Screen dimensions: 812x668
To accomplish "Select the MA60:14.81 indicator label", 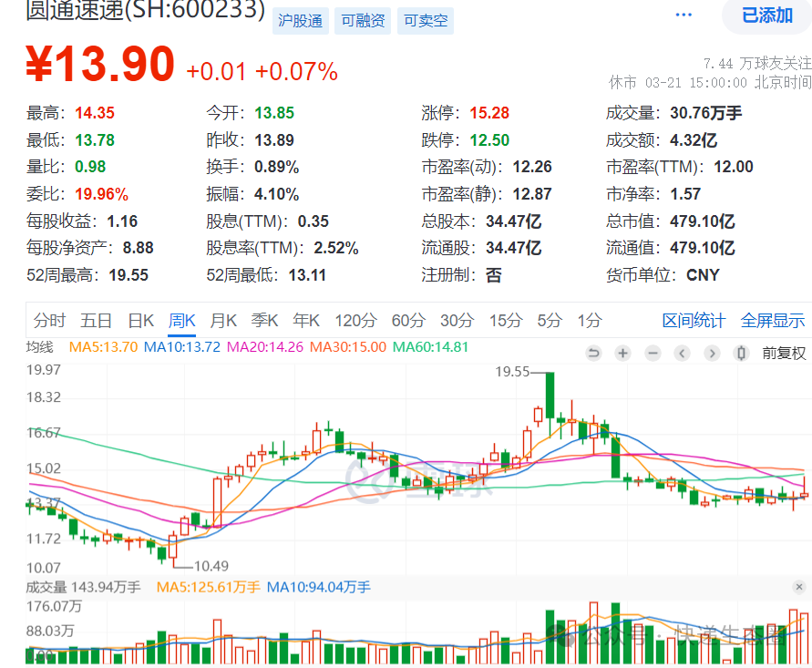I will (x=430, y=347).
